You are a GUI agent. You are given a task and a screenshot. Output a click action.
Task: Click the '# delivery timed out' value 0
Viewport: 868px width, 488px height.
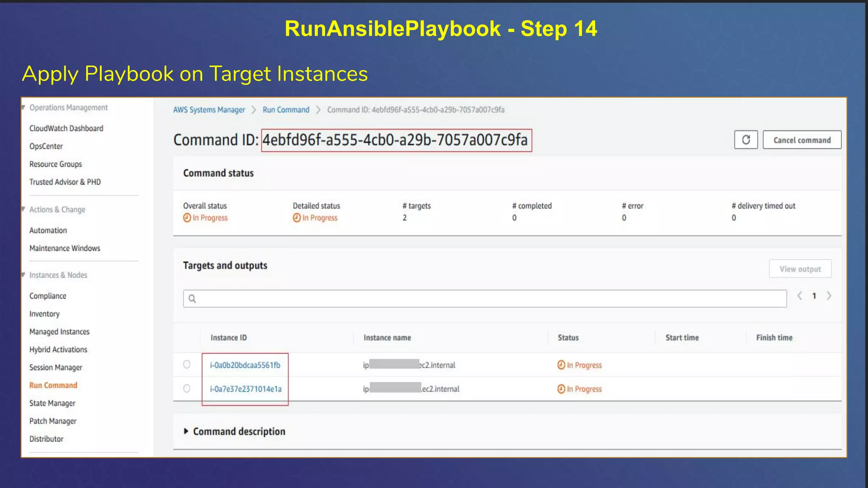pyautogui.click(x=734, y=218)
